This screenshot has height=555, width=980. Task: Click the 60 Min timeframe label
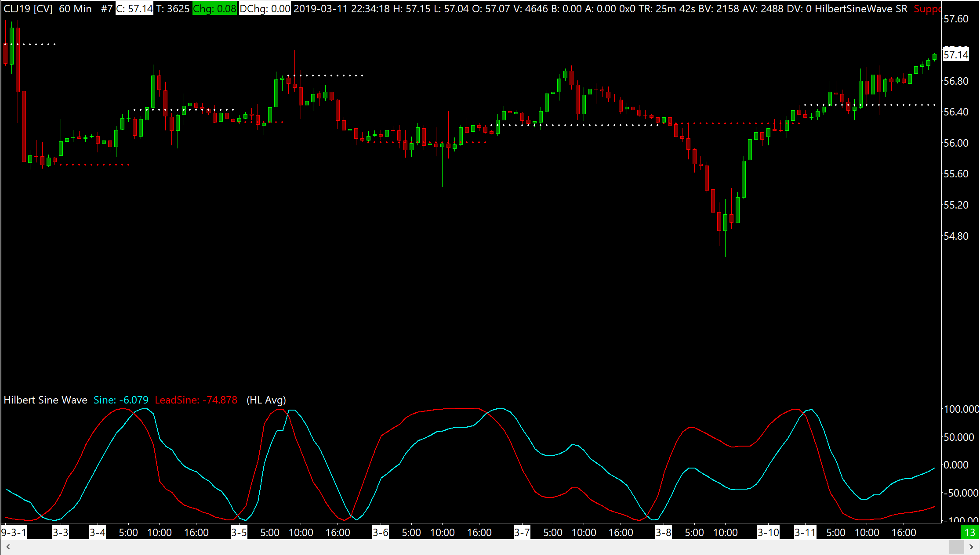(x=75, y=9)
